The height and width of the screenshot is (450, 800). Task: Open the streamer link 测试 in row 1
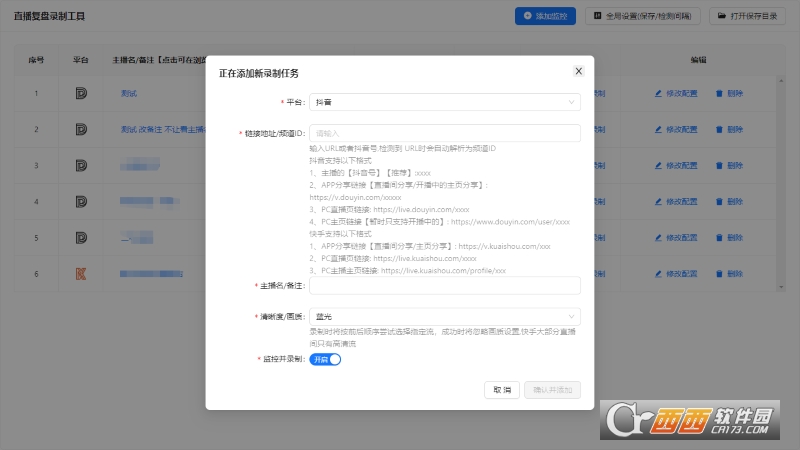tap(129, 93)
